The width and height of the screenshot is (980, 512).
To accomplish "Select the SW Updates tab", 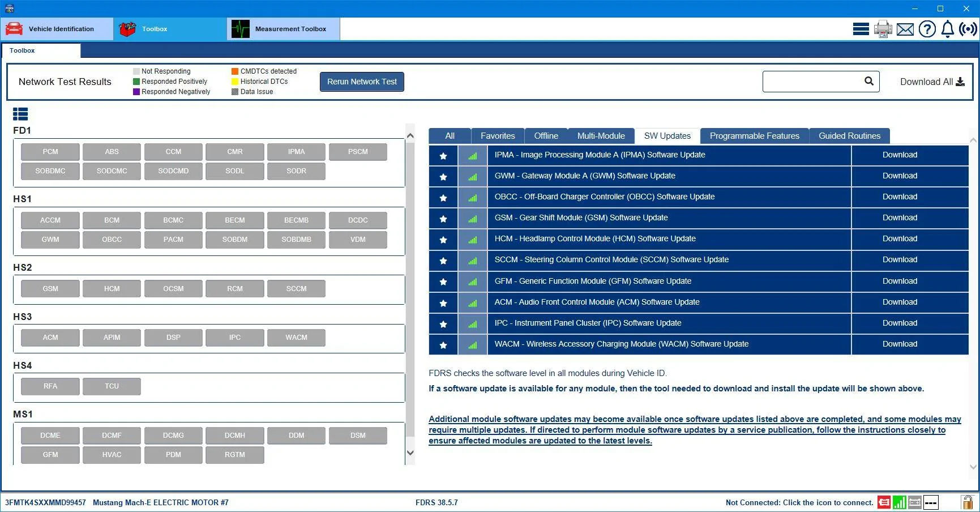I will tap(667, 136).
